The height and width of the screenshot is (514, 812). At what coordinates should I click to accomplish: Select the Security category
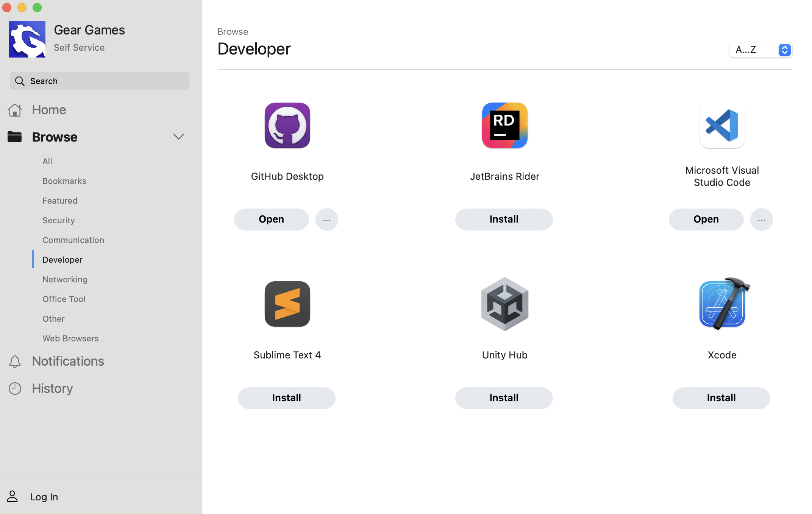pyautogui.click(x=59, y=220)
